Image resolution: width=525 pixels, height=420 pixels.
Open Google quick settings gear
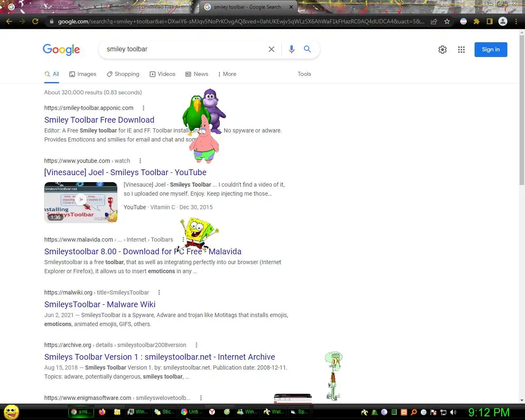click(x=443, y=50)
